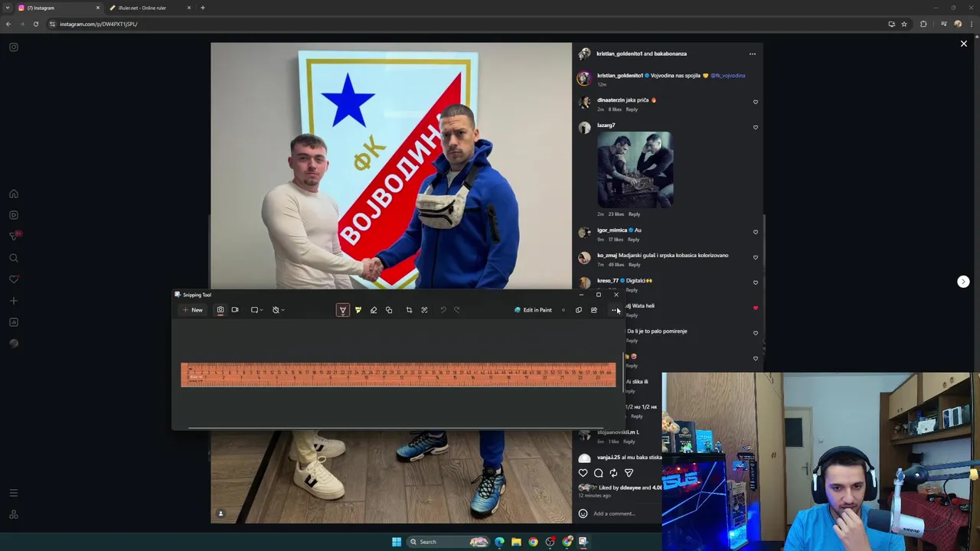Open Search in Instagram sidebar

(x=14, y=258)
